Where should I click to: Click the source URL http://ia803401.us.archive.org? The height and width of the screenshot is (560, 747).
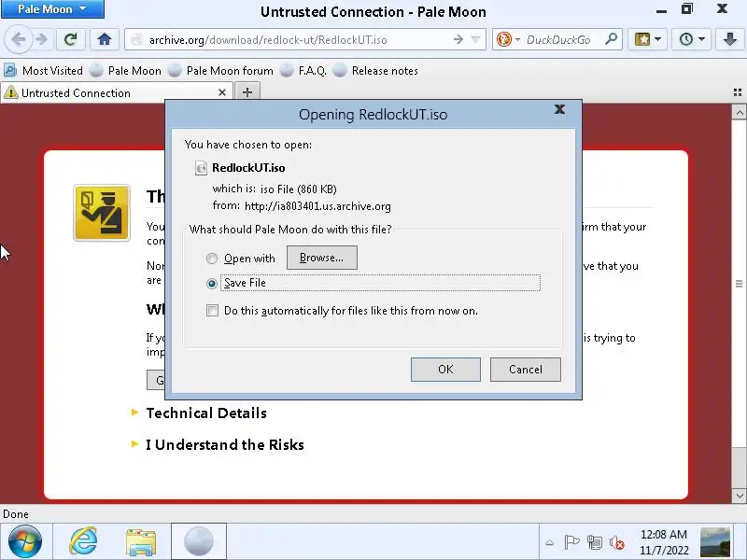coord(317,206)
